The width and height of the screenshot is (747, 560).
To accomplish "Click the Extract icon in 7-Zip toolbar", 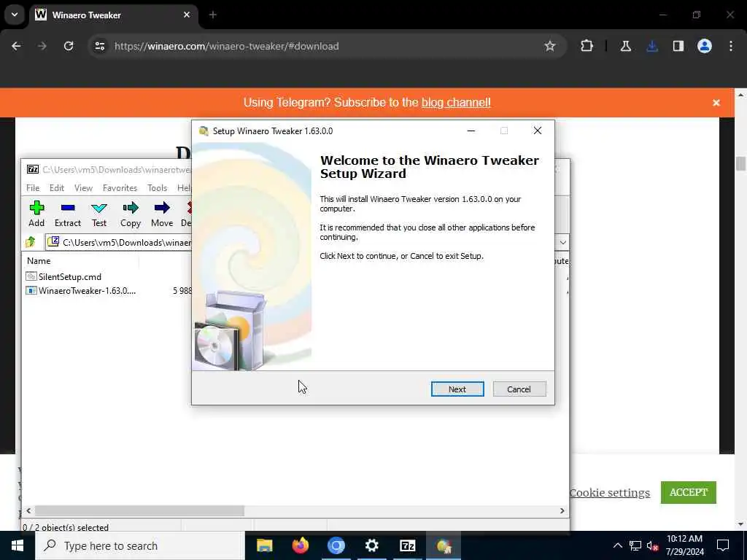I will pos(68,214).
